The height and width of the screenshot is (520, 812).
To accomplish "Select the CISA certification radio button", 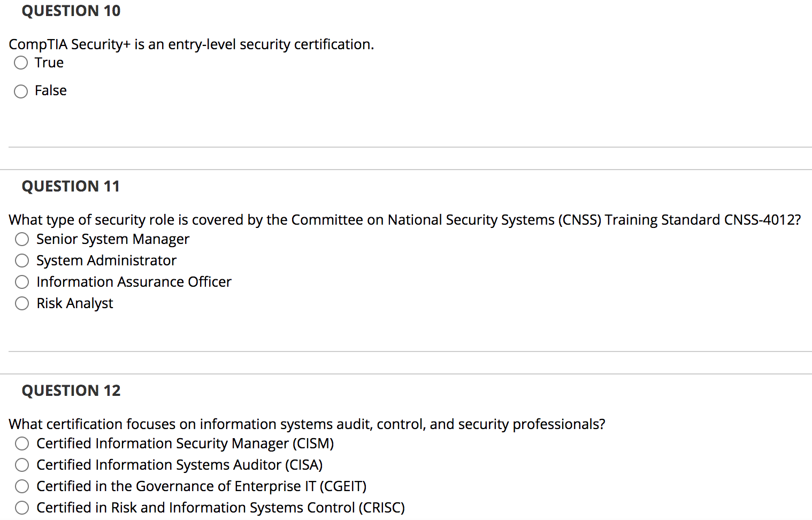I will click(x=22, y=465).
